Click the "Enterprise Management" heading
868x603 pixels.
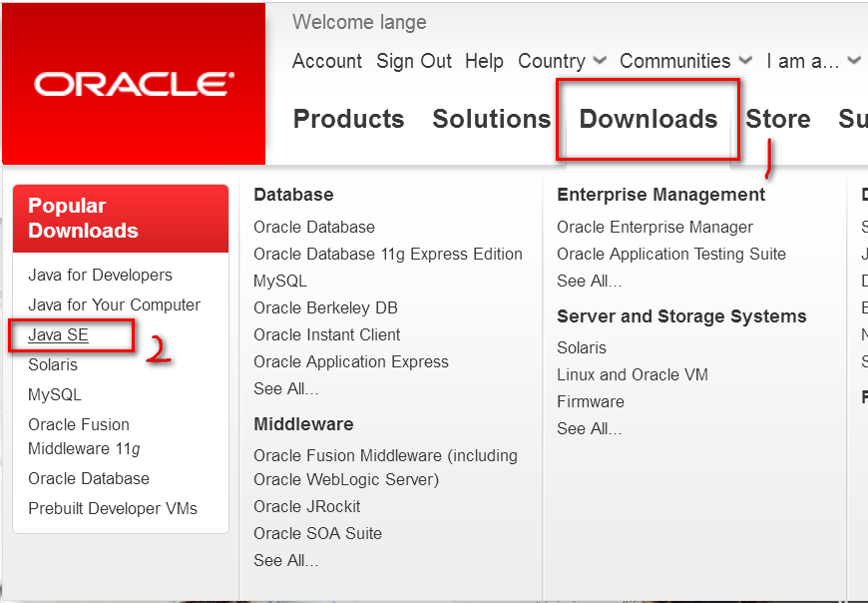click(x=660, y=195)
